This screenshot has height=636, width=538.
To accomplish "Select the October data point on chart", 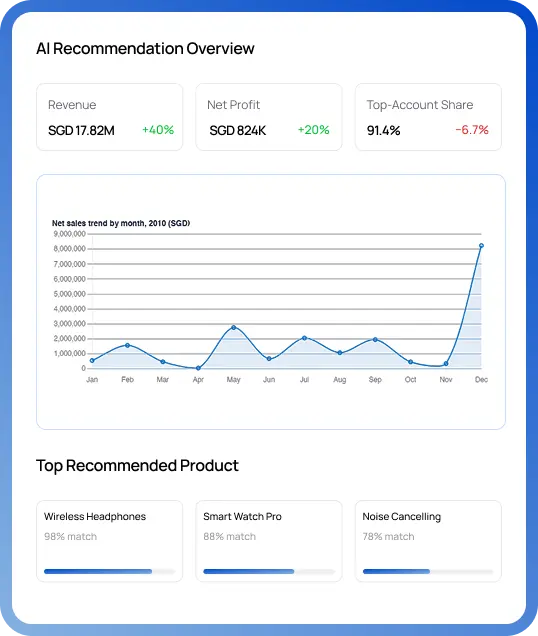I will 411,362.
